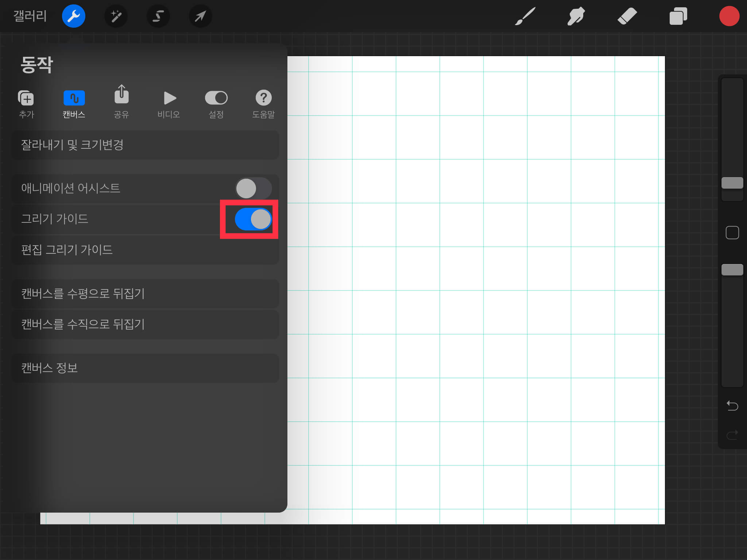
Task: Select the Brush tool
Action: (525, 16)
